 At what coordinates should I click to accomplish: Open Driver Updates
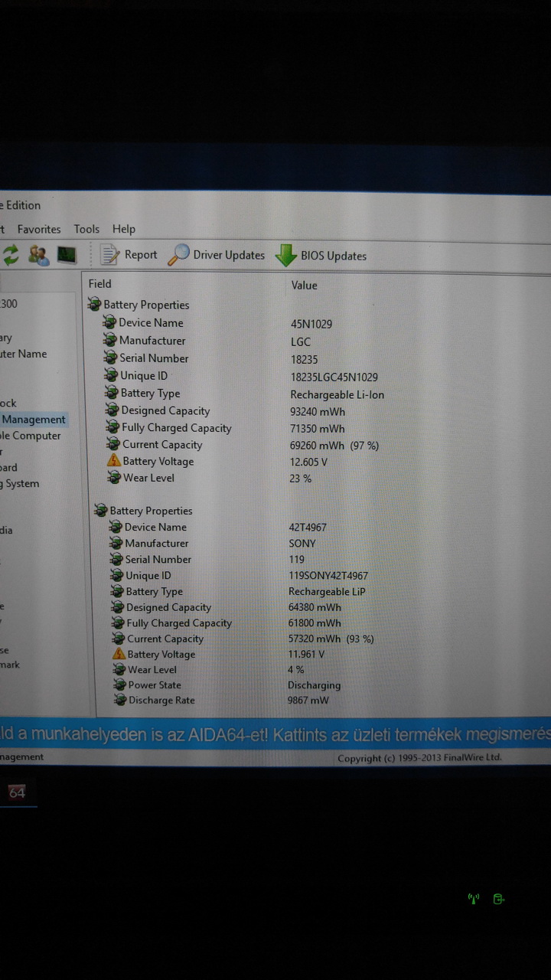tap(217, 255)
